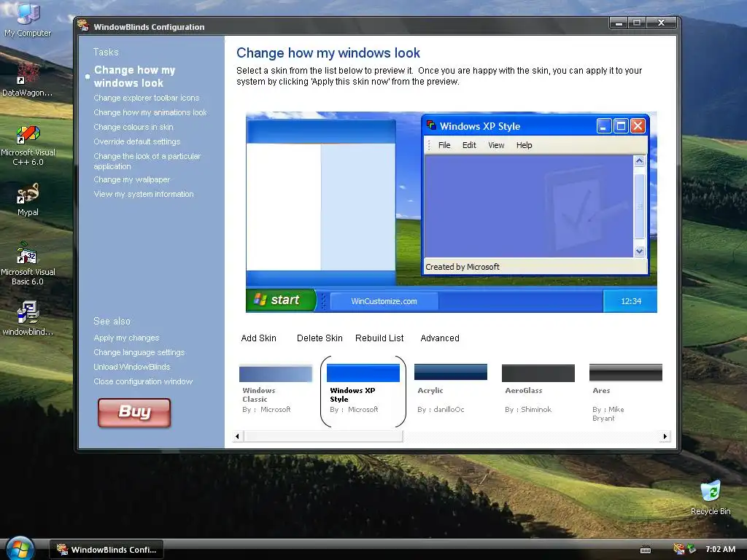The image size is (747, 560).
Task: Click the Windows Start orb
Action: click(x=20, y=548)
